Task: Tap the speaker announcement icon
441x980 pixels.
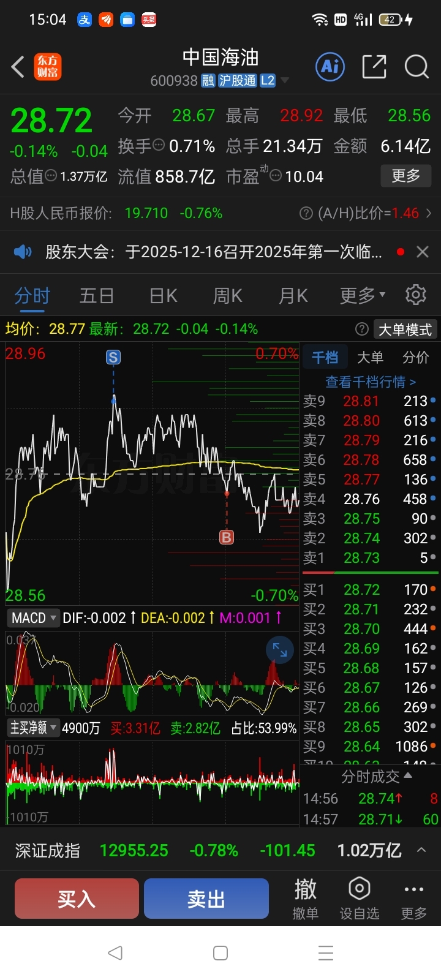Action: click(23, 251)
